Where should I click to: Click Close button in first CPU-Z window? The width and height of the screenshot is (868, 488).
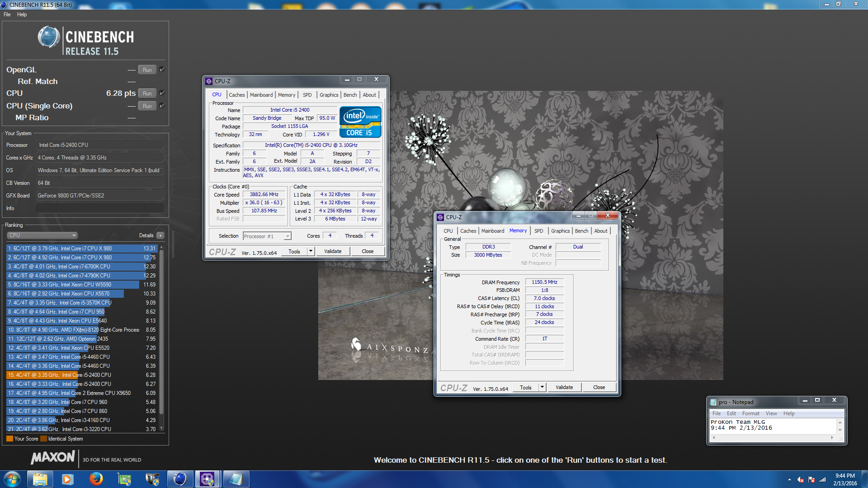point(368,251)
